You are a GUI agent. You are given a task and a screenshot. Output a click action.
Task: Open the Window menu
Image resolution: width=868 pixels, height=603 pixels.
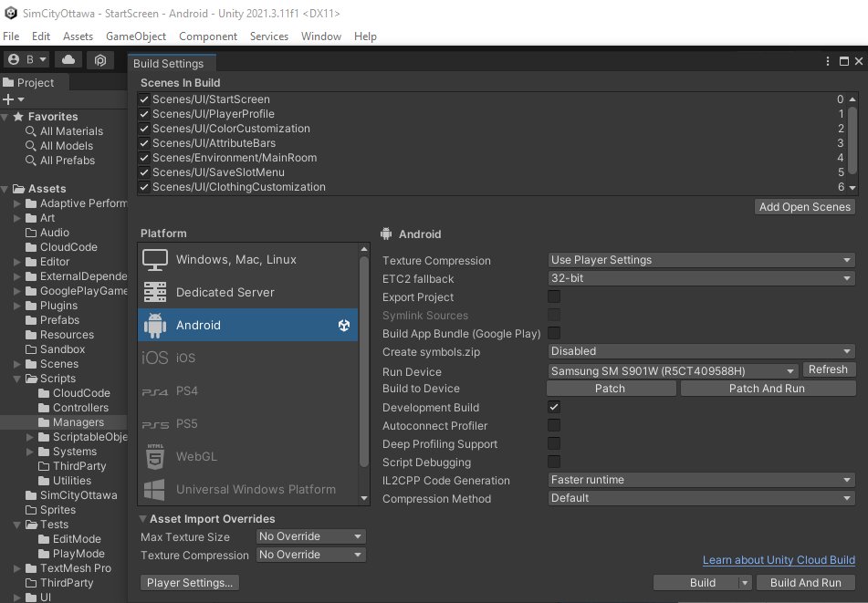(x=321, y=36)
